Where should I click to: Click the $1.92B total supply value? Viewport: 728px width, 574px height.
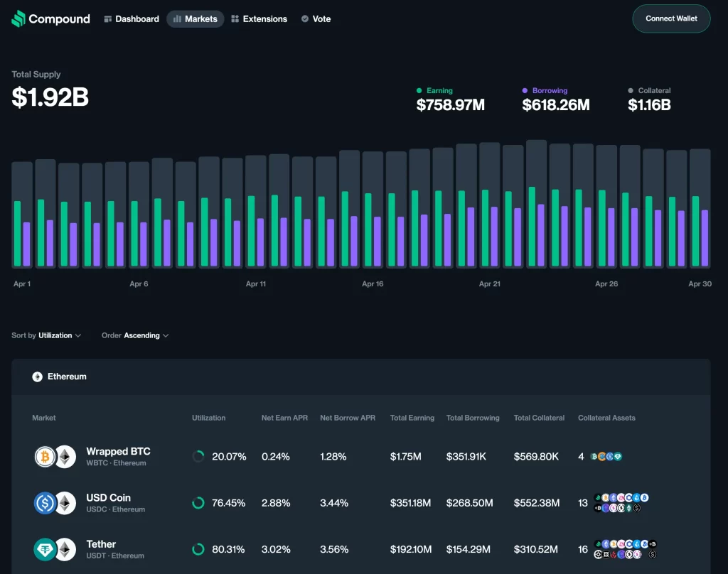(x=50, y=97)
